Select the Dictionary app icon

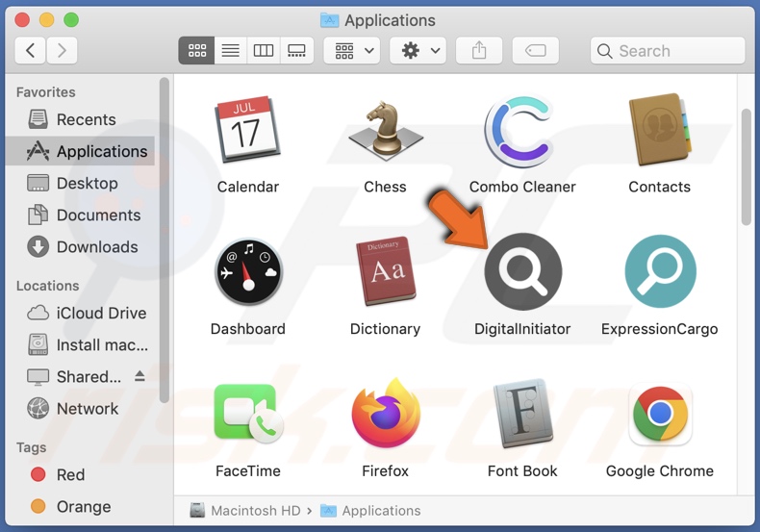(386, 271)
